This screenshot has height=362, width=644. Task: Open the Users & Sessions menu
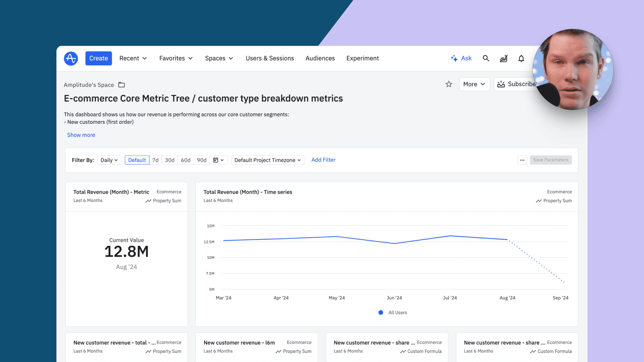[270, 58]
